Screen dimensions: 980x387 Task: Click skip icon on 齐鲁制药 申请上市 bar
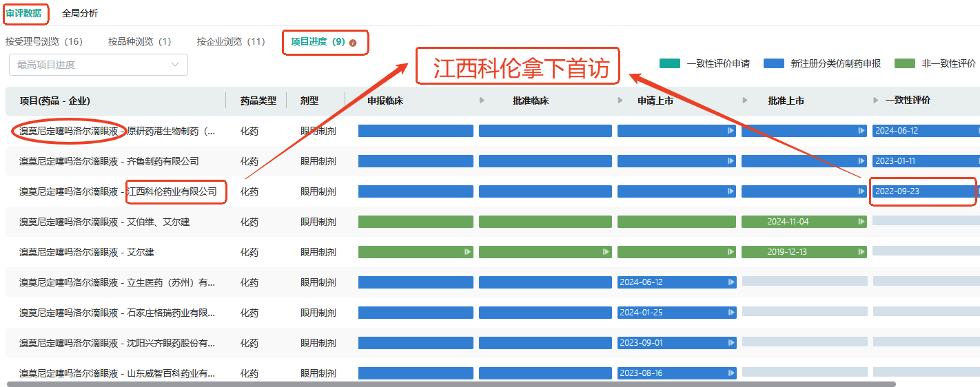pos(731,161)
